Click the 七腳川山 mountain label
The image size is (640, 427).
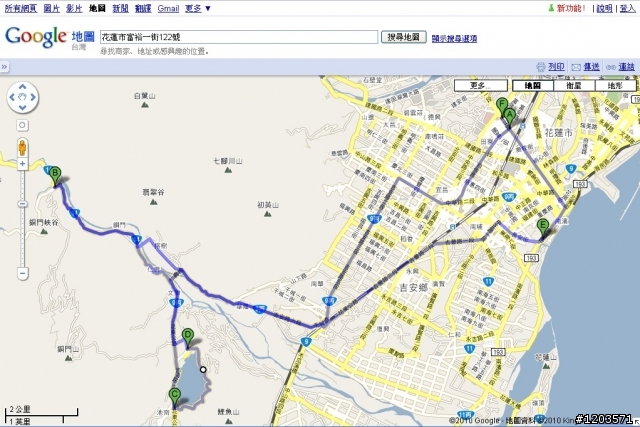tap(227, 161)
